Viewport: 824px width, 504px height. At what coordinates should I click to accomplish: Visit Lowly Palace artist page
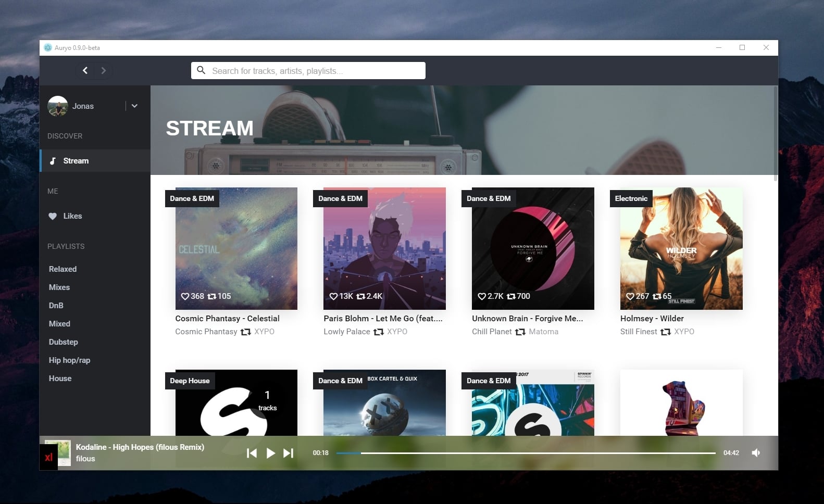347,332
